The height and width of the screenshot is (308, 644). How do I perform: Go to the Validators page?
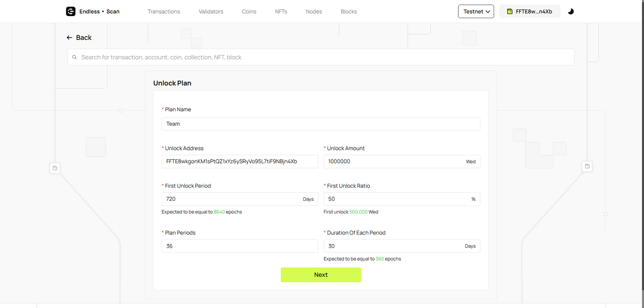[211, 12]
